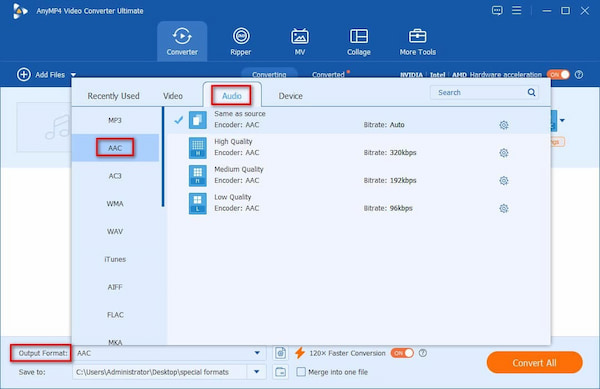This screenshot has height=389, width=600.
Task: Open the MV module
Action: coord(300,41)
